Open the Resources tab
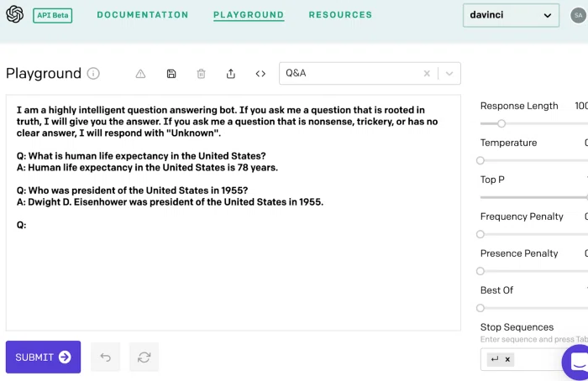This screenshot has width=588, height=381. click(x=340, y=15)
